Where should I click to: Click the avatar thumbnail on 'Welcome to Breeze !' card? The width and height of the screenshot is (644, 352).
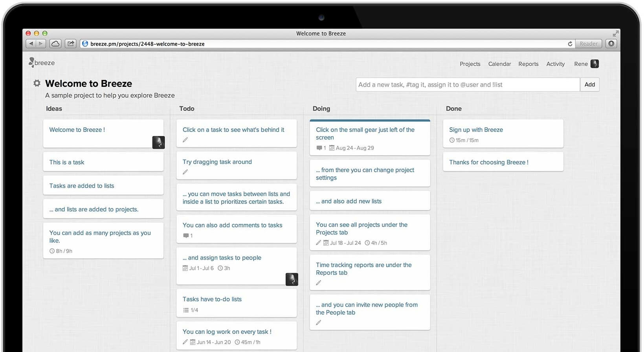click(x=158, y=142)
